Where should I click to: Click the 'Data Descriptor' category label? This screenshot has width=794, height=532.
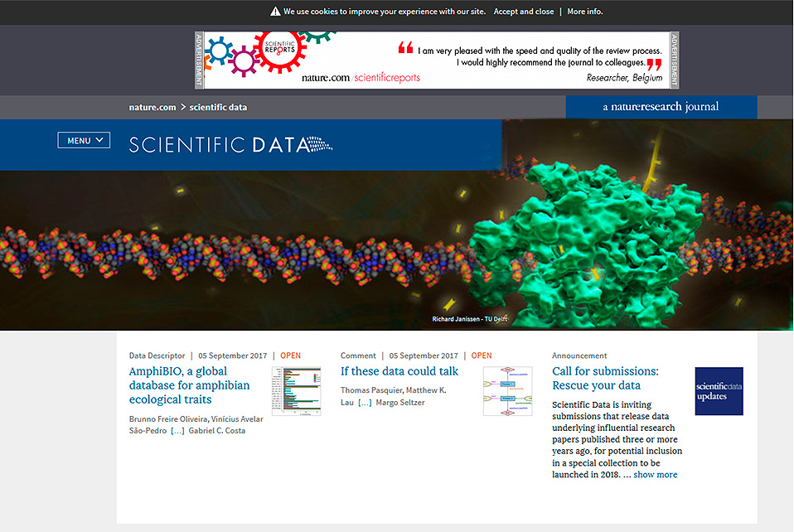(x=157, y=355)
